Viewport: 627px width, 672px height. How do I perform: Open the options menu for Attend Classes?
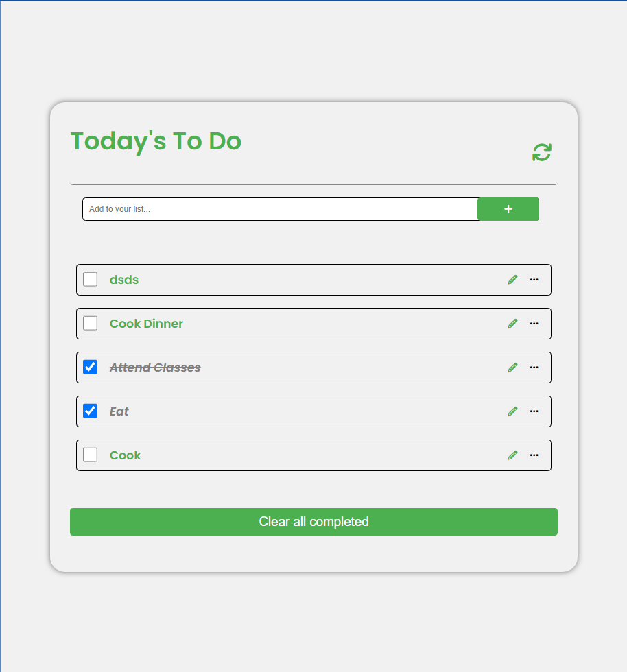pyautogui.click(x=534, y=367)
